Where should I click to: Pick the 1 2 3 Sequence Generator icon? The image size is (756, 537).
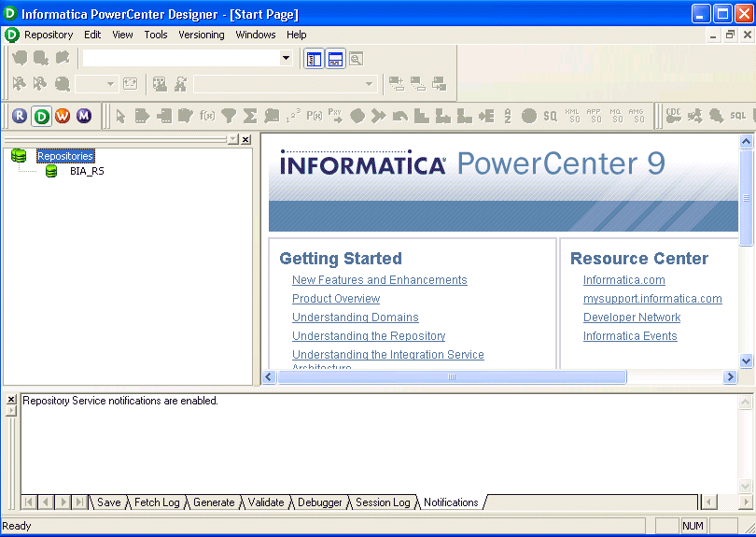click(x=293, y=116)
